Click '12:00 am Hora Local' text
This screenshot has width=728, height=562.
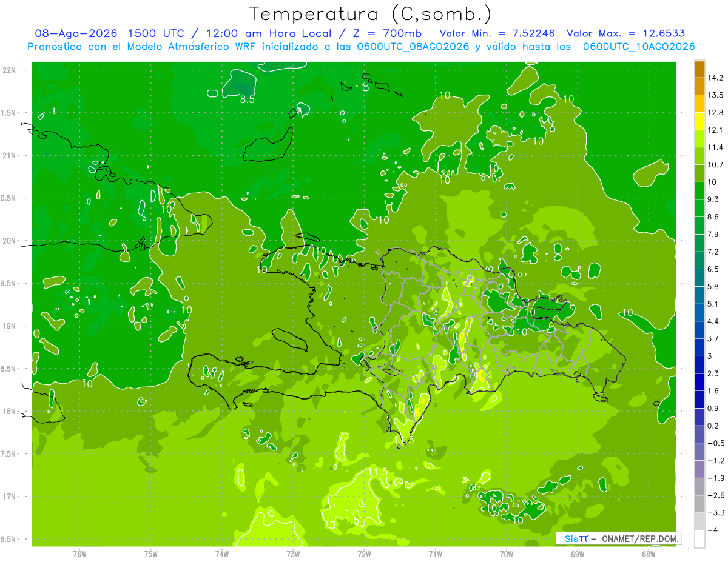[x=268, y=33]
